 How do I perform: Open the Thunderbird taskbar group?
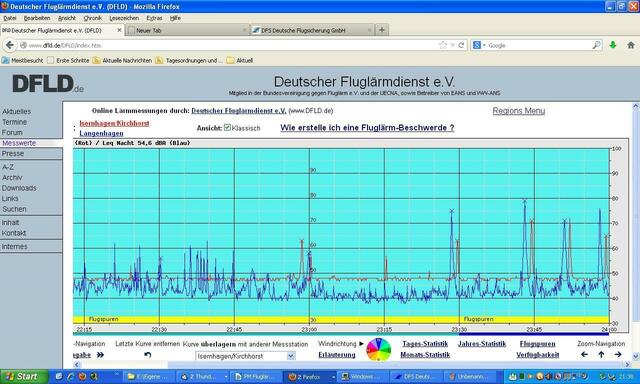(203, 377)
